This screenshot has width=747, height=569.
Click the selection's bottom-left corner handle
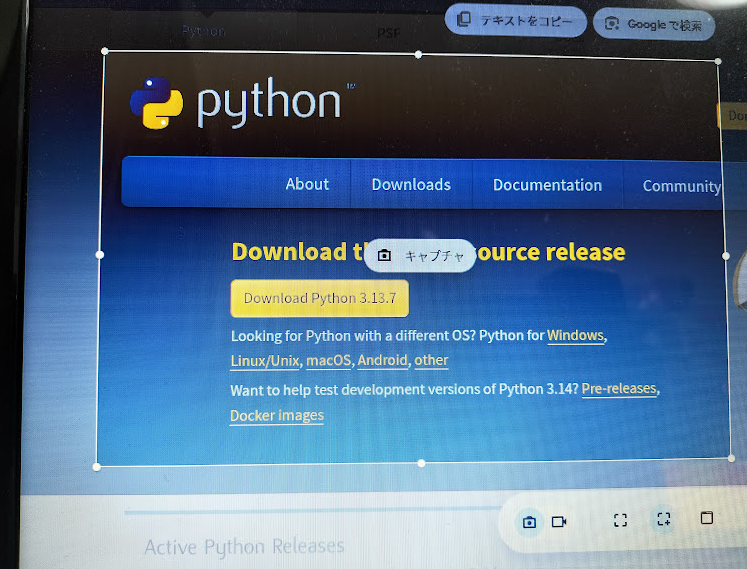[x=97, y=466]
